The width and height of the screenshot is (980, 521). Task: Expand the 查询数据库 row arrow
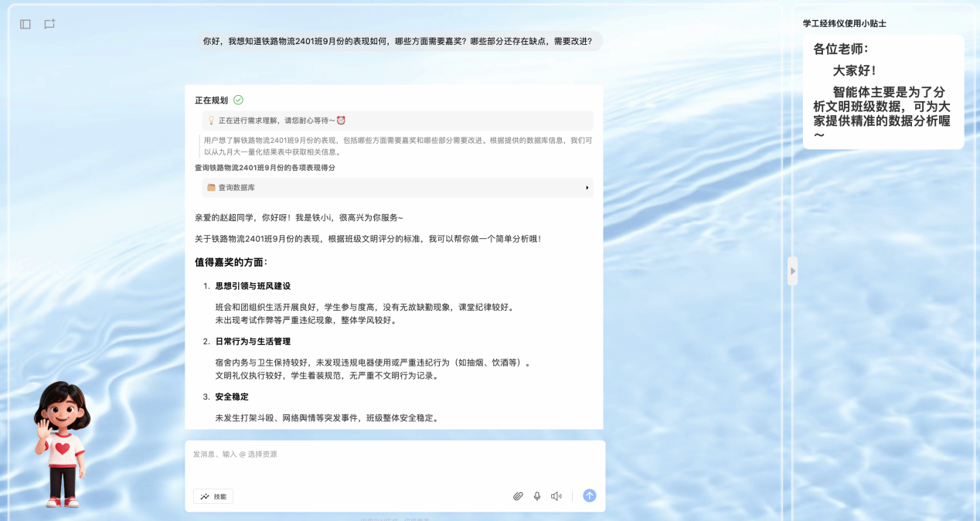587,188
